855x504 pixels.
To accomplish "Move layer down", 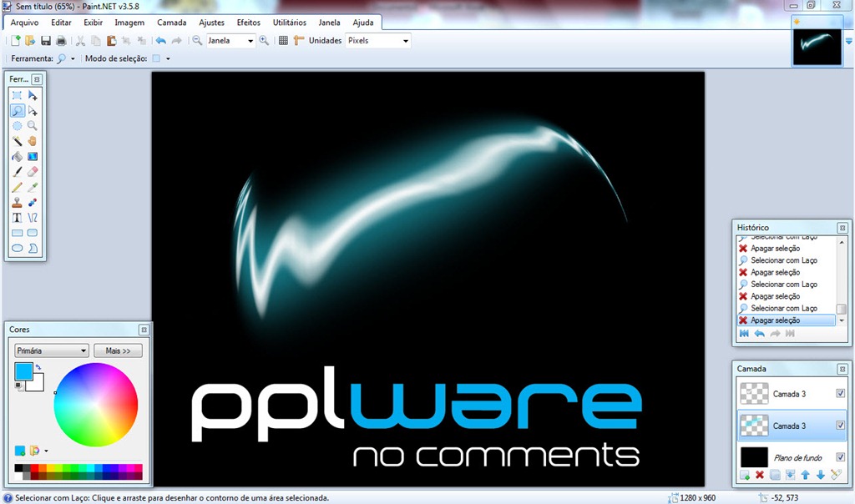I will coord(821,475).
